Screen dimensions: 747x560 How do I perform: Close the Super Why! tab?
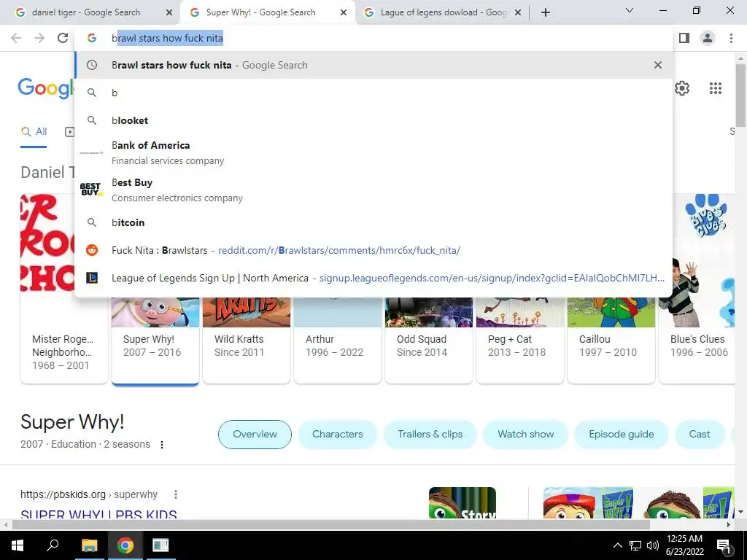coord(344,12)
